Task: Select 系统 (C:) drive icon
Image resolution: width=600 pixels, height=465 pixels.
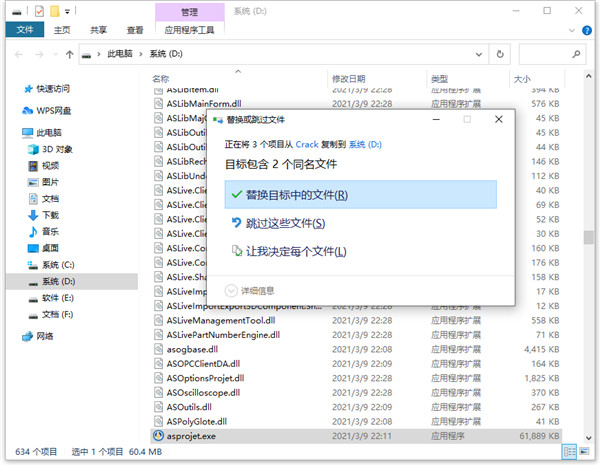Action: point(33,264)
